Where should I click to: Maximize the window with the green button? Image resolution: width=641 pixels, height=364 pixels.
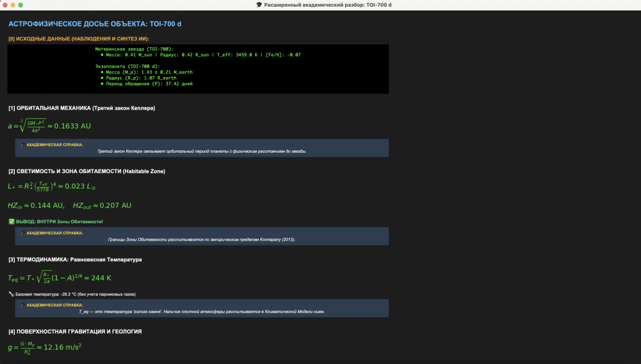21,5
